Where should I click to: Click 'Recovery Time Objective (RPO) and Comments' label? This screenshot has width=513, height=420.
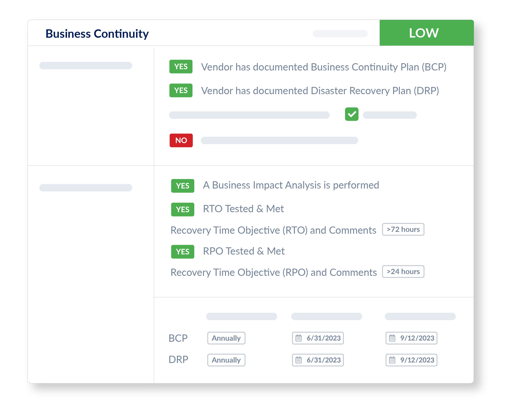274,272
